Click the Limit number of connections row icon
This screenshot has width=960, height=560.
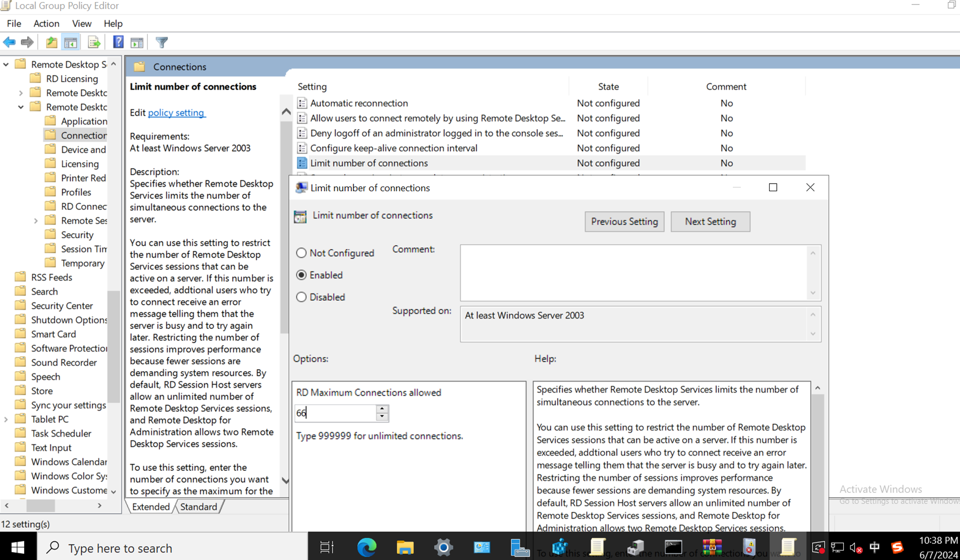click(302, 163)
